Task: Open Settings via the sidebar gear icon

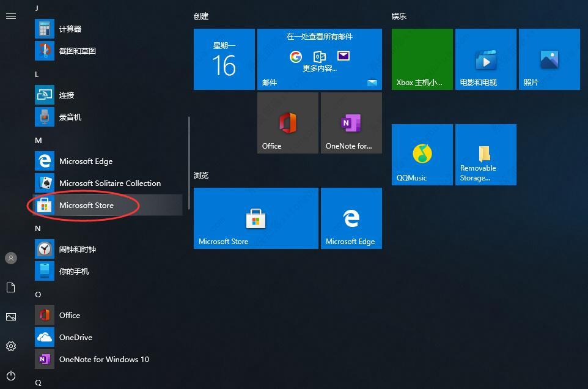Action: 10,346
